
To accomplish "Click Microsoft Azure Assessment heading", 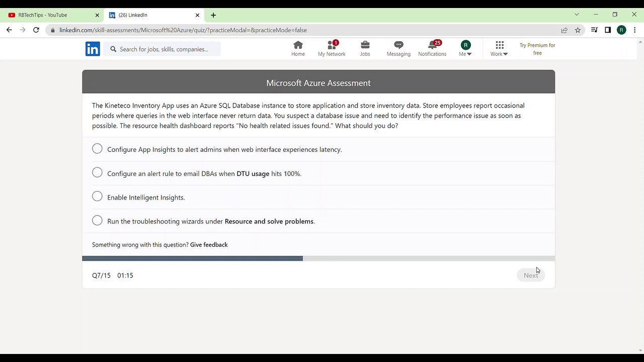I will tap(318, 83).
